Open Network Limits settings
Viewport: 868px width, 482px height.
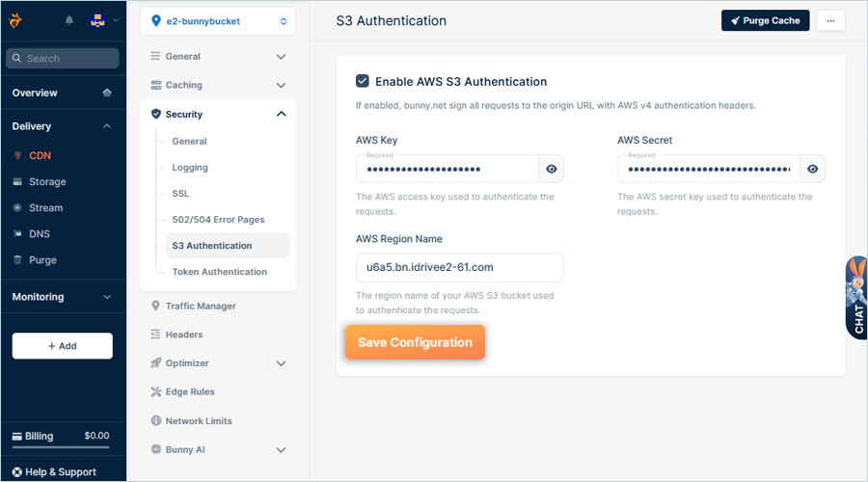(199, 421)
